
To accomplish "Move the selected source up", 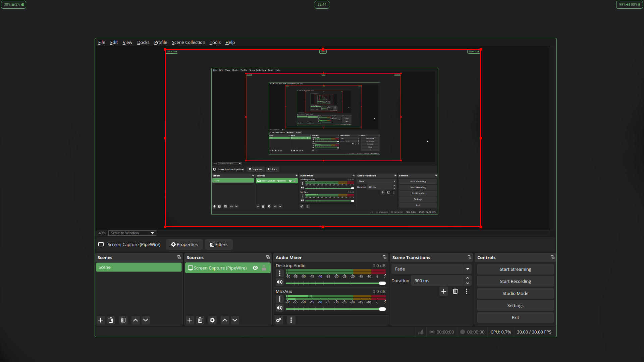I will (x=225, y=320).
